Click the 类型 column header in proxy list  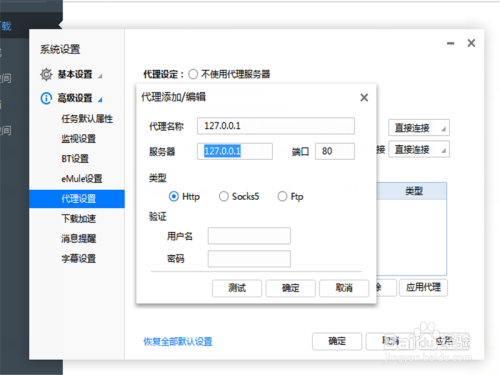click(x=413, y=191)
